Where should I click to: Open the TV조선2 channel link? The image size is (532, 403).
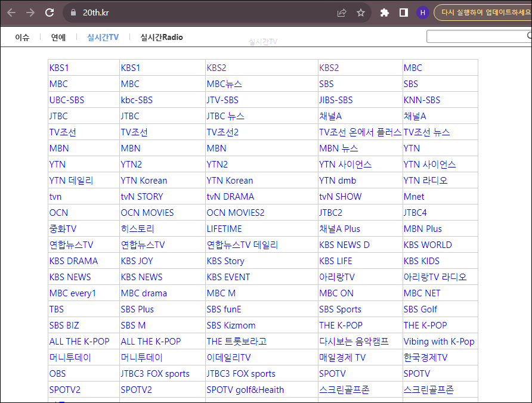[x=222, y=132]
